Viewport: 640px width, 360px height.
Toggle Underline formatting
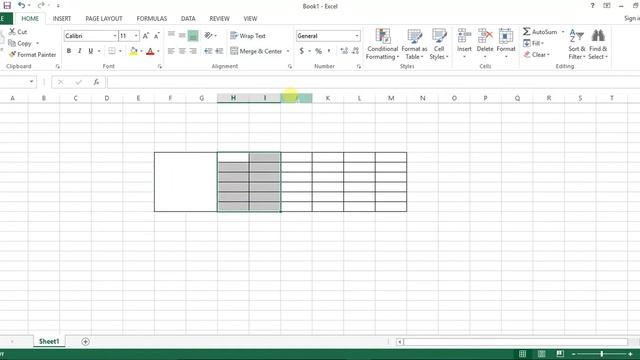(91, 51)
